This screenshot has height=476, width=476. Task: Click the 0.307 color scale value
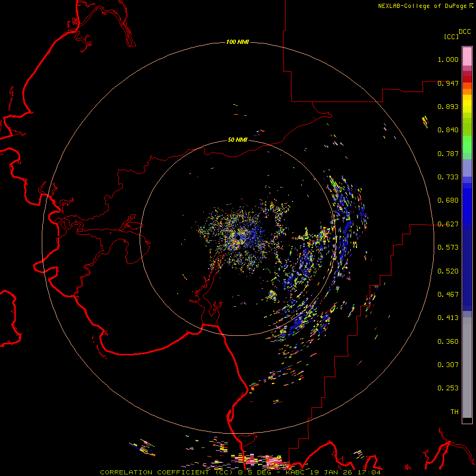tap(448, 365)
